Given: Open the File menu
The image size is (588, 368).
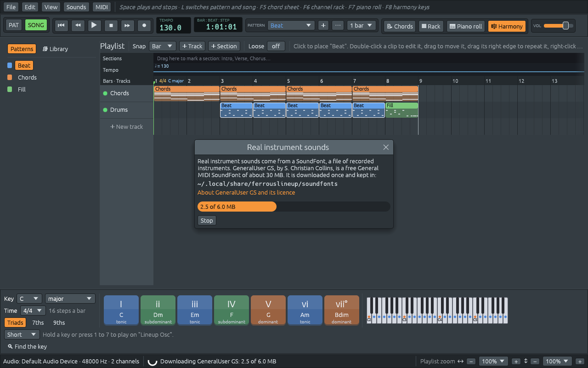Looking at the screenshot, I should [11, 7].
